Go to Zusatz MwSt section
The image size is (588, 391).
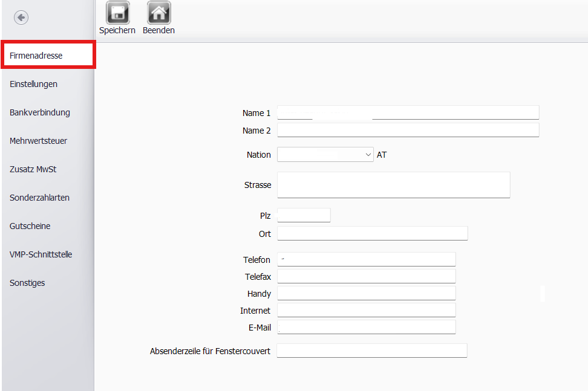click(33, 169)
